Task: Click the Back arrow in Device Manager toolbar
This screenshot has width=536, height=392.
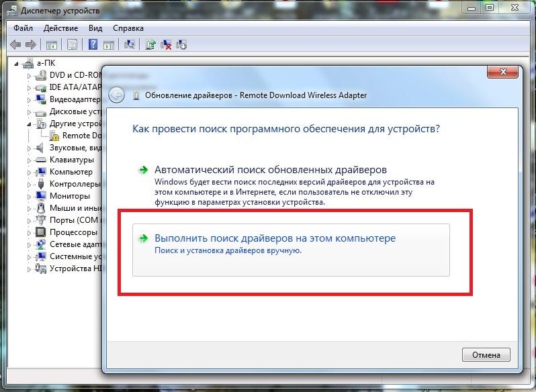Action: click(x=15, y=44)
